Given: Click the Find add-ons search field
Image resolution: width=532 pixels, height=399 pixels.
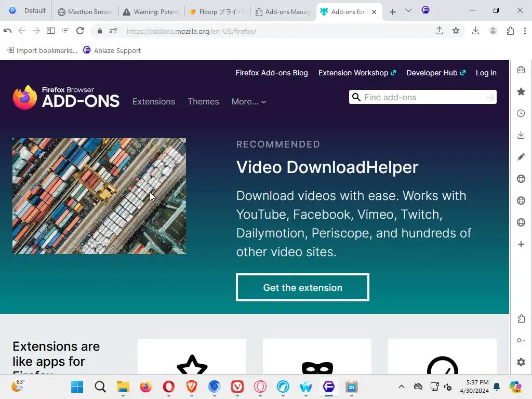Looking at the screenshot, I should coord(423,97).
